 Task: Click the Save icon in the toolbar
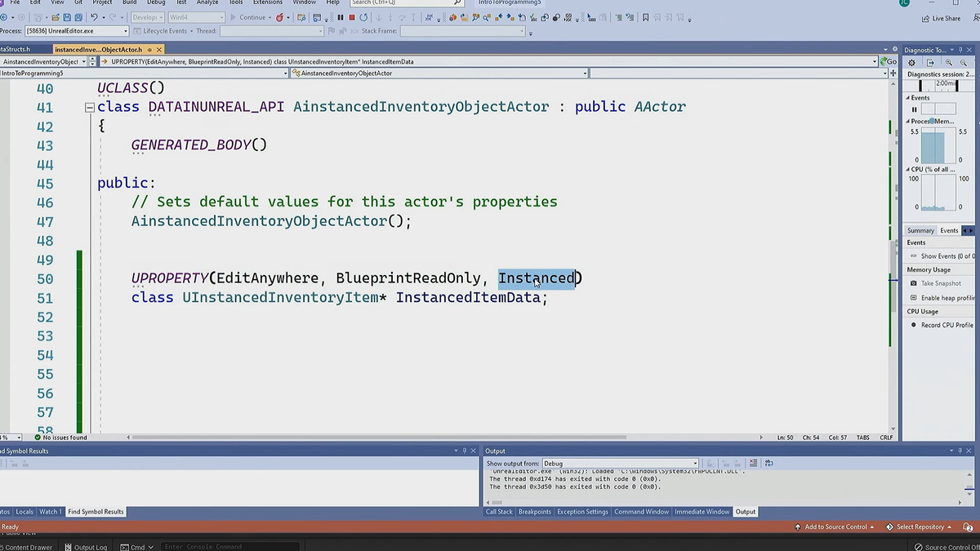pos(67,17)
